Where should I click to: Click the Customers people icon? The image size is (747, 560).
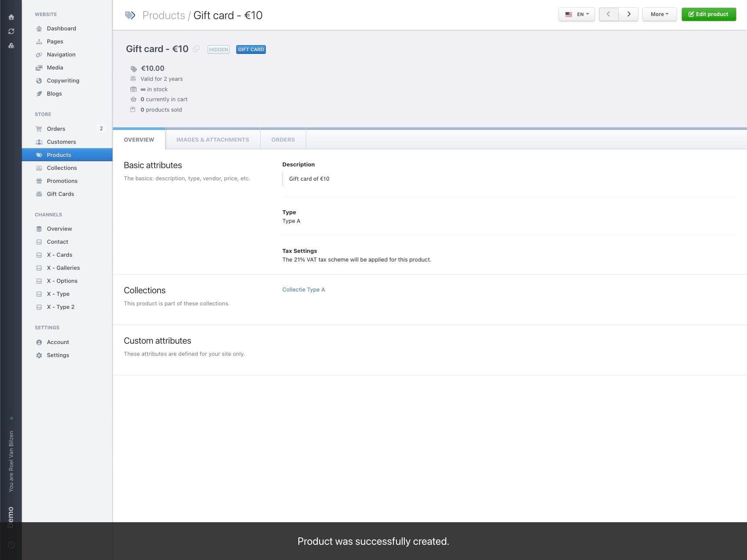coord(39,142)
